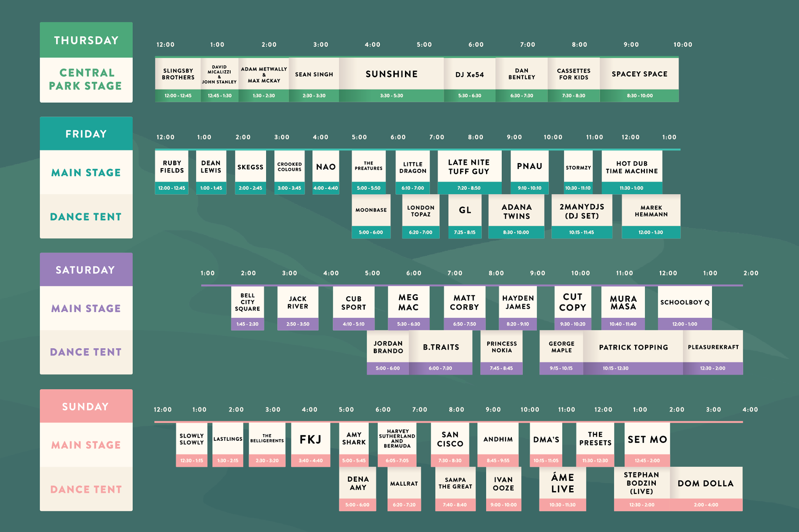Open the Schoolboy Q block
799x532 pixels.
coord(685,308)
